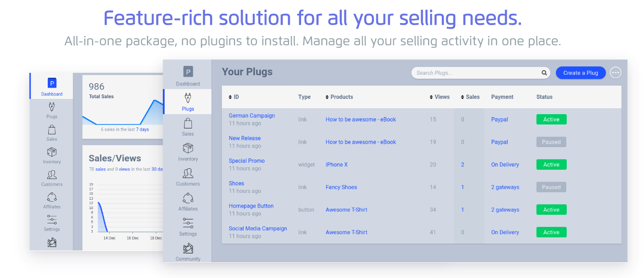Image resolution: width=644 pixels, height=278 pixels.
Task: Sort table by Sales column
Action: pos(470,97)
